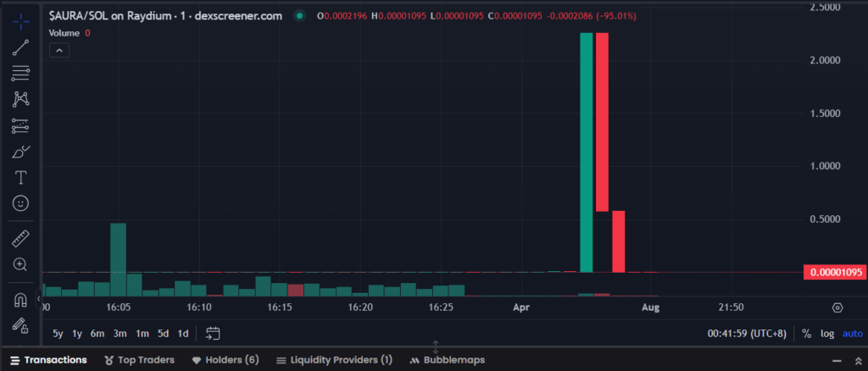The width and height of the screenshot is (868, 371).
Task: Click the green market status dot
Action: [299, 16]
